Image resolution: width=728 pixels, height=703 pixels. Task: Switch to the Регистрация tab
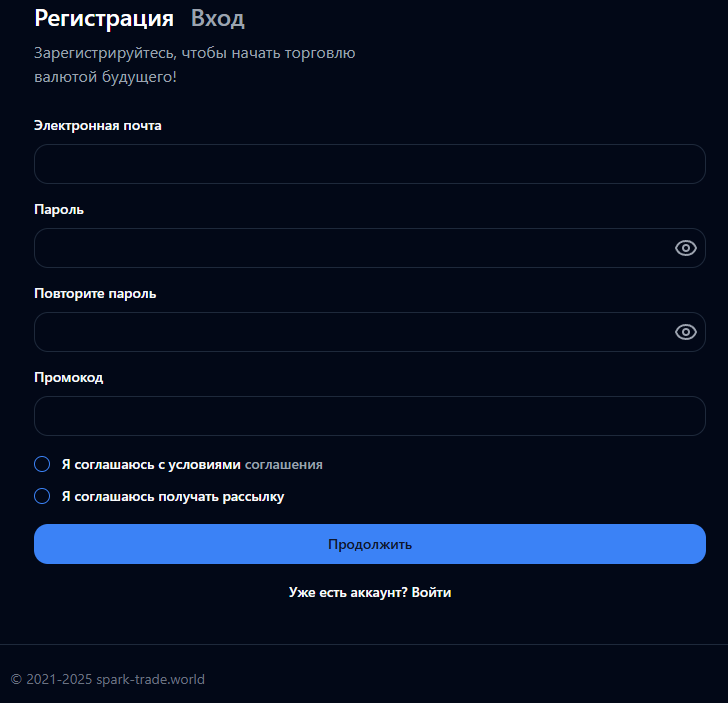pyautogui.click(x=104, y=18)
